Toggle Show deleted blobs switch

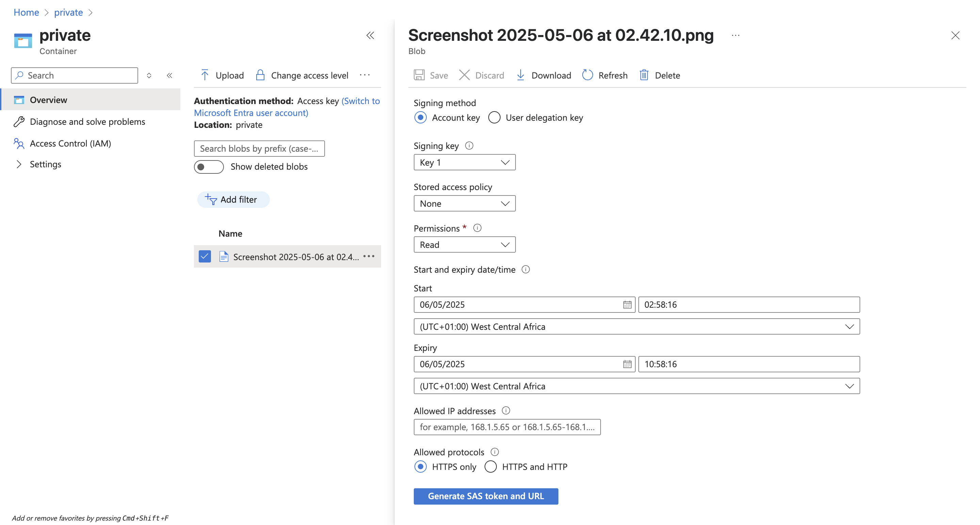tap(209, 167)
